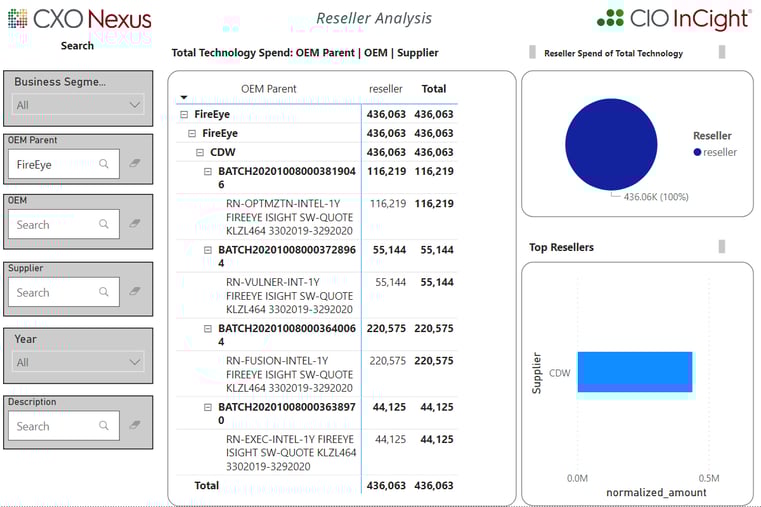The height and width of the screenshot is (507, 761).
Task: Click the reseller legend color dot
Action: 697,153
